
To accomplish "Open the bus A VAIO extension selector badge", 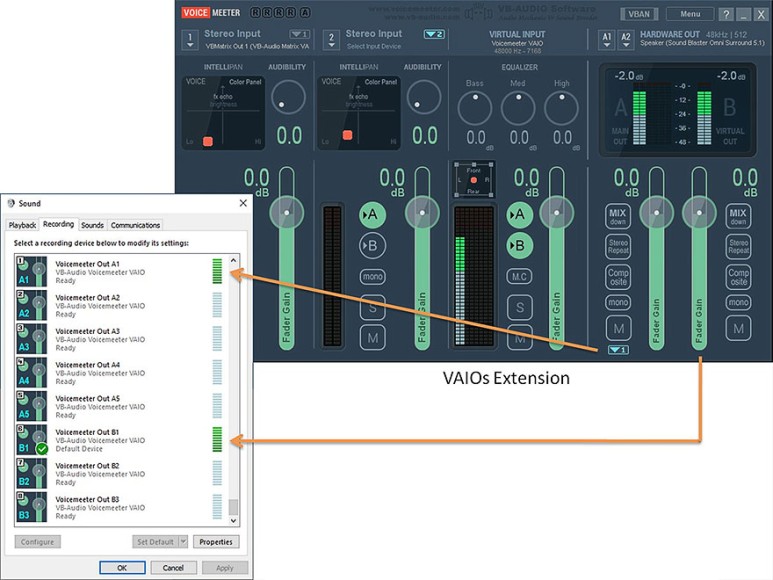I will tap(618, 350).
